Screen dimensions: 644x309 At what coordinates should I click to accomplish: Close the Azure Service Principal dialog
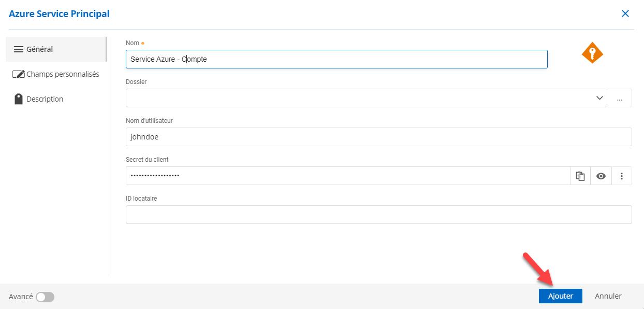pos(625,13)
